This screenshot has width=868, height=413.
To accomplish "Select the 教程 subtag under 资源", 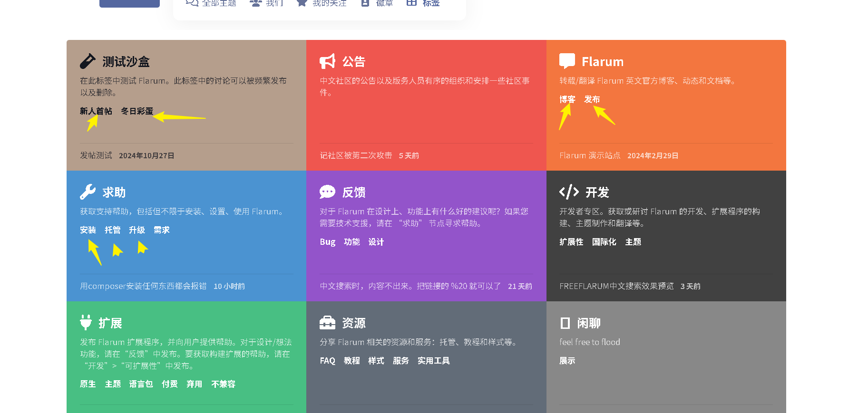I will coord(352,361).
